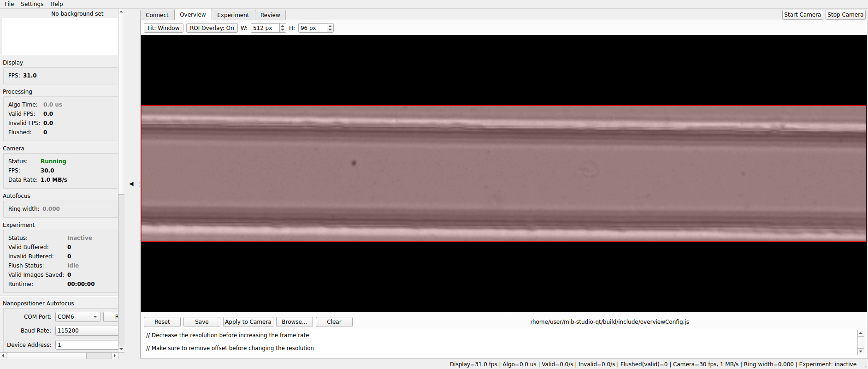868x369 pixels.
Task: Open the File menu
Action: (x=9, y=4)
